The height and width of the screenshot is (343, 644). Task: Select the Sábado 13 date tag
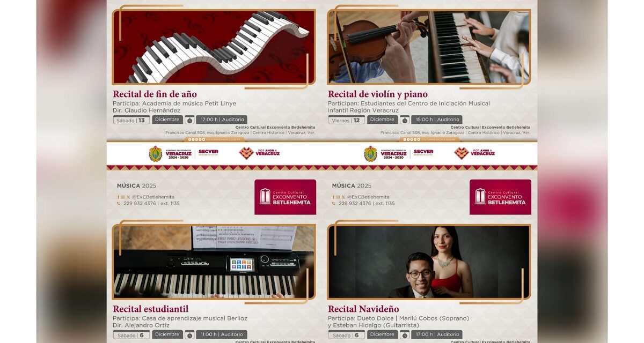pyautogui.click(x=131, y=120)
